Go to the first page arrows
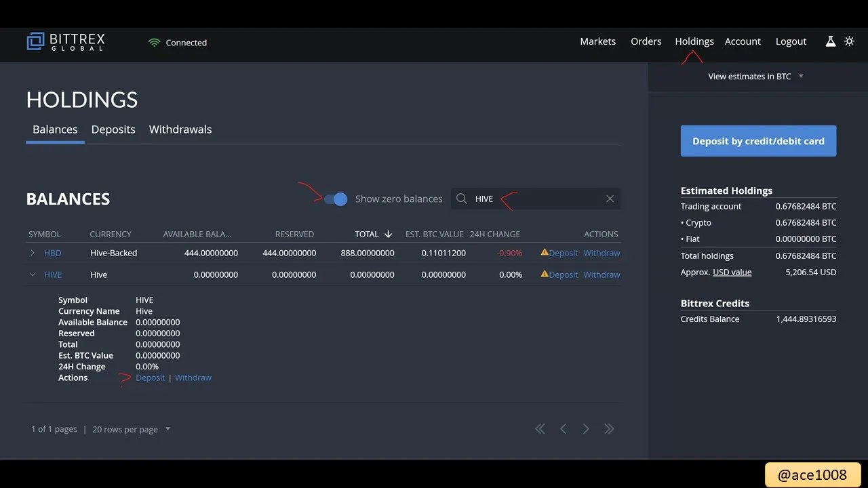The width and height of the screenshot is (868, 488). click(540, 428)
